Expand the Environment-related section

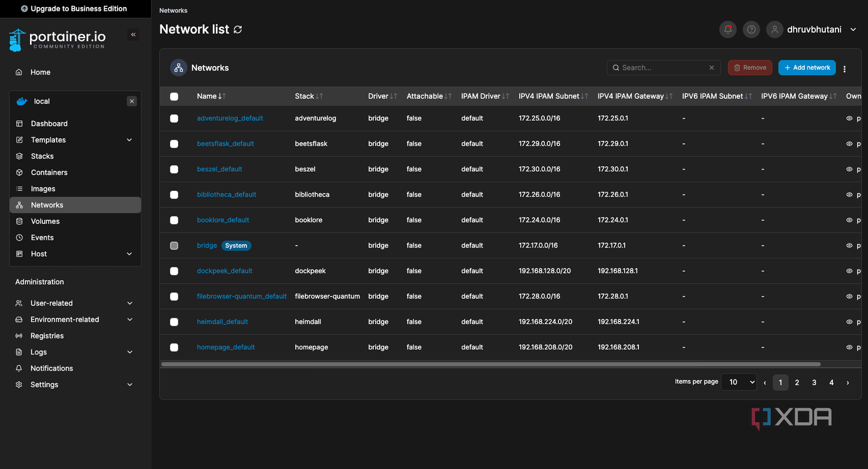(75, 319)
